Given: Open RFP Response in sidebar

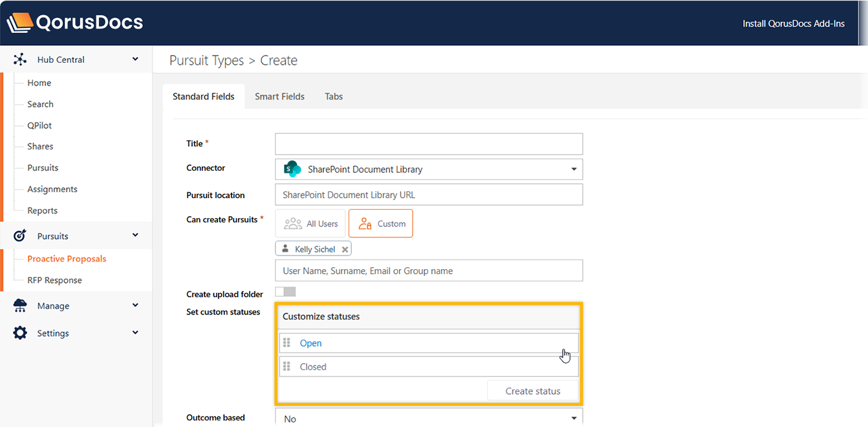Looking at the screenshot, I should click(54, 280).
